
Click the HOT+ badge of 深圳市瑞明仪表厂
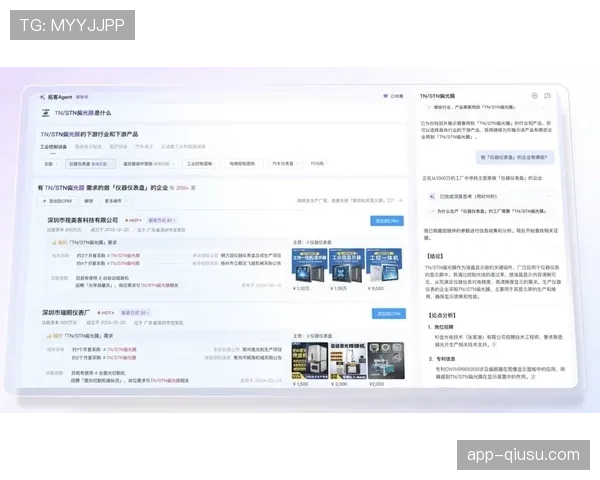[x=106, y=313]
